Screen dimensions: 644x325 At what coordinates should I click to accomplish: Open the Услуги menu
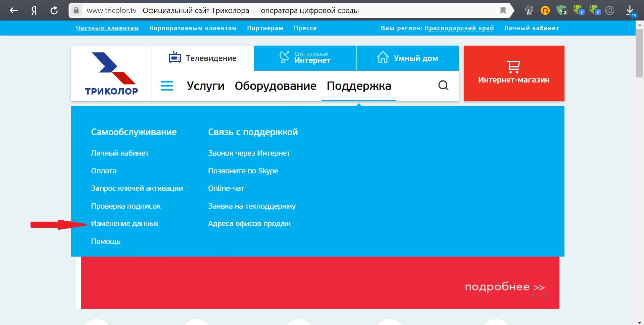click(x=206, y=86)
